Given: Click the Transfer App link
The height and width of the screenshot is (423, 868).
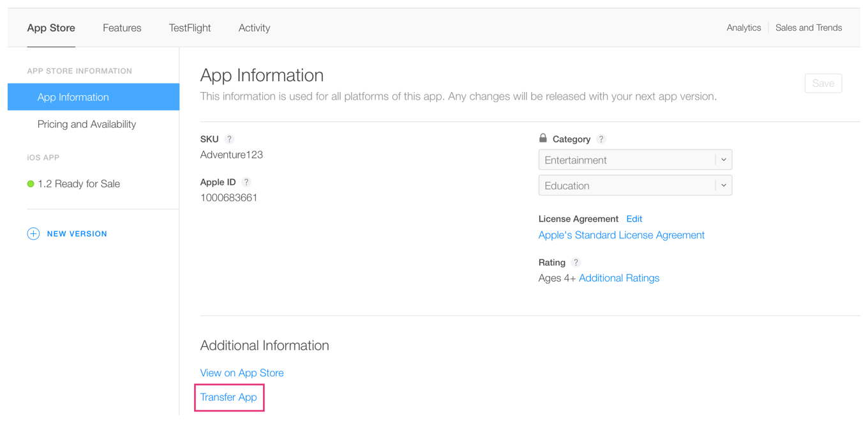Looking at the screenshot, I should pos(229,397).
